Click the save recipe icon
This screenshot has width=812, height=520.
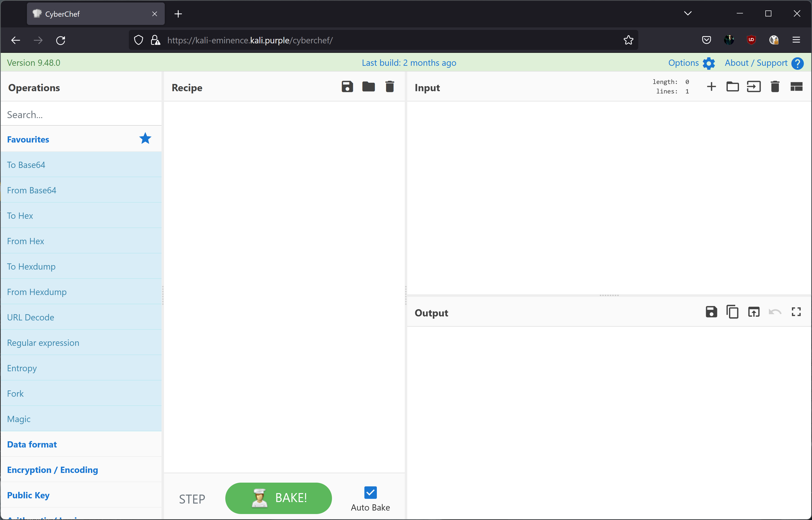(x=347, y=87)
